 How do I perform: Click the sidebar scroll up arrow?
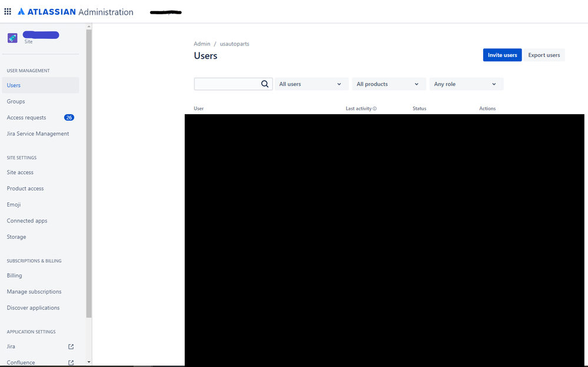click(x=89, y=26)
